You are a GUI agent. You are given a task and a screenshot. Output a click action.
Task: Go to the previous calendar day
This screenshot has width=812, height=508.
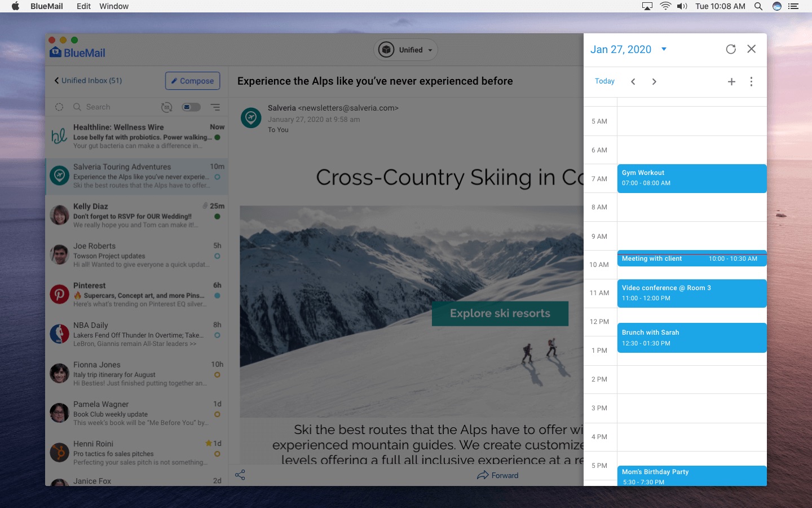[633, 81]
